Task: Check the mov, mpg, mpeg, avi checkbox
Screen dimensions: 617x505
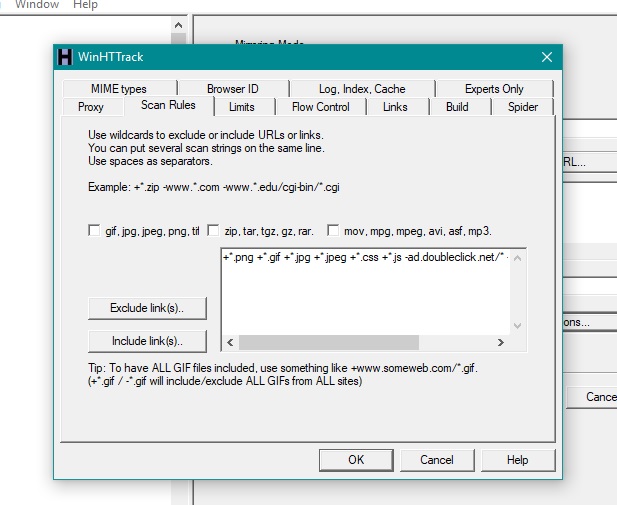Action: point(333,231)
